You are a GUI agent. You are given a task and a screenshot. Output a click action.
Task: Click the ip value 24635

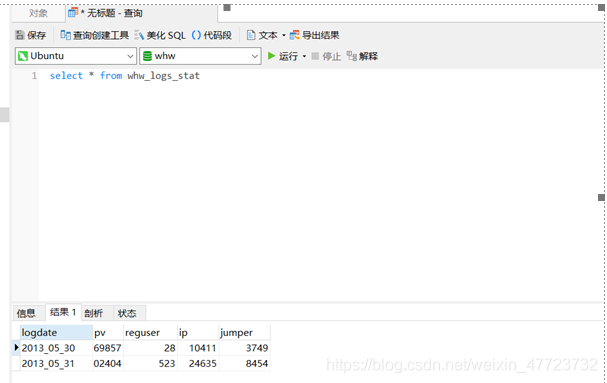click(198, 363)
